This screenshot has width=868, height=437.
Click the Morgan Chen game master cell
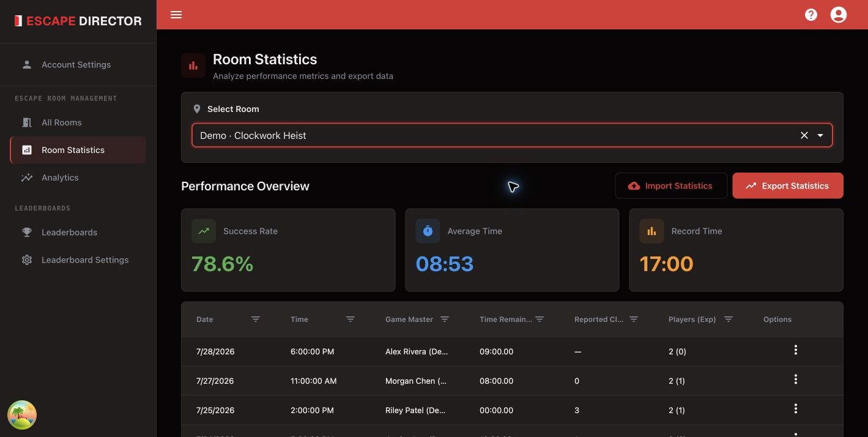416,381
